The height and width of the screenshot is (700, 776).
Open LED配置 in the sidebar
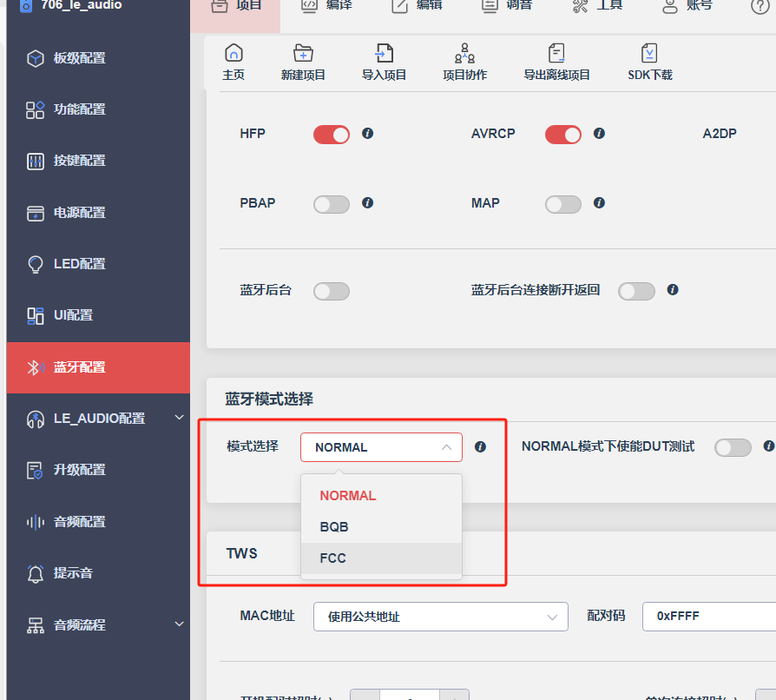98,264
